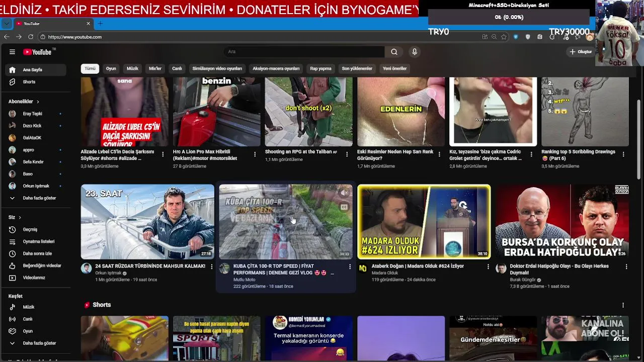Focus the Ara search field
Screen dimensions: 644x362
point(304,52)
